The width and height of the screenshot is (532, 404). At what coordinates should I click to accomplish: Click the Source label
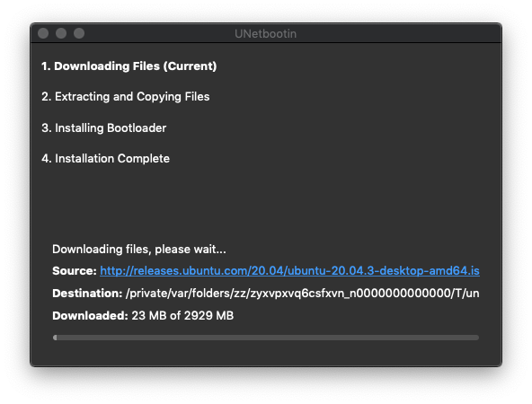75,271
